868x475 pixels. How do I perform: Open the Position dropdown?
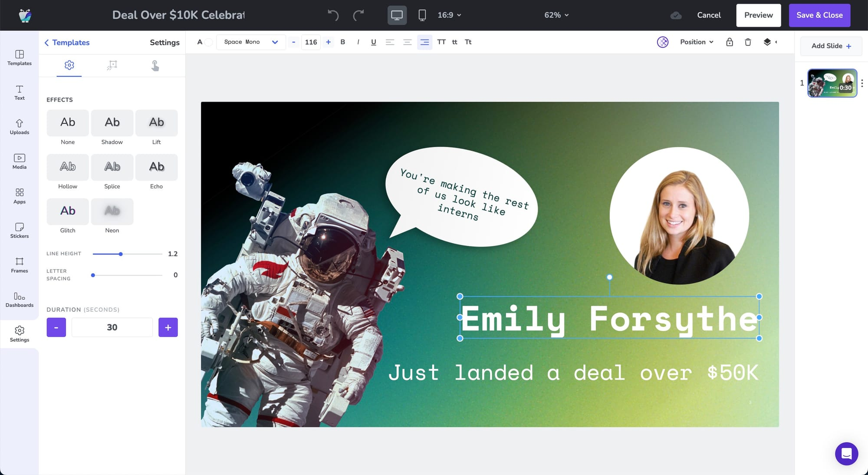(697, 42)
